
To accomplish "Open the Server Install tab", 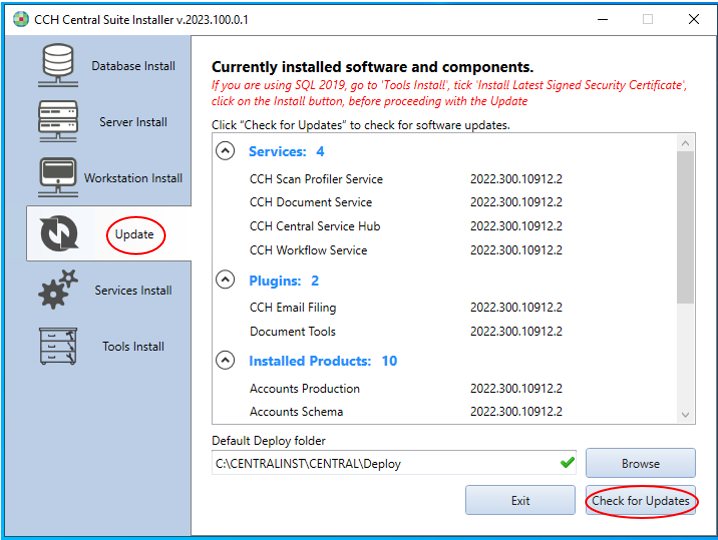I will click(109, 122).
